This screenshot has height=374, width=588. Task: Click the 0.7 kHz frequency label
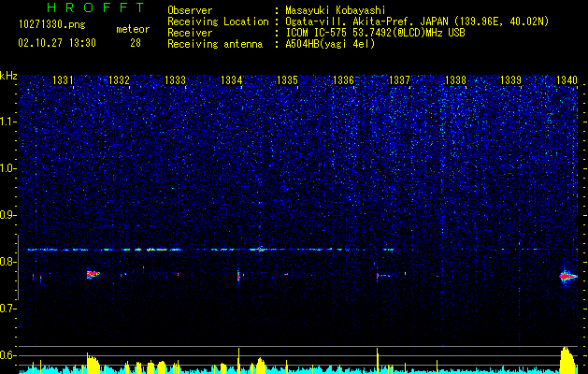click(x=7, y=309)
